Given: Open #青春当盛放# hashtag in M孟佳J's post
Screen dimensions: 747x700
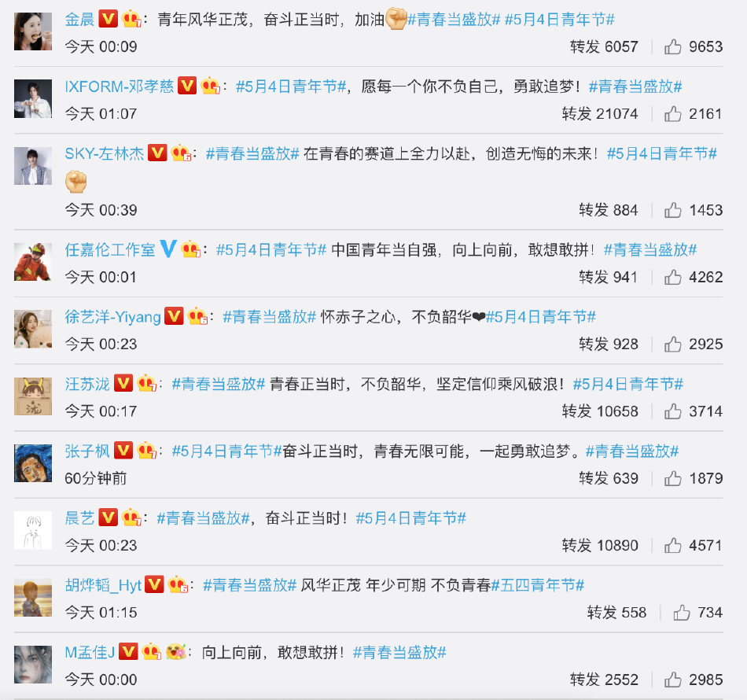Looking at the screenshot, I should pyautogui.click(x=399, y=652).
